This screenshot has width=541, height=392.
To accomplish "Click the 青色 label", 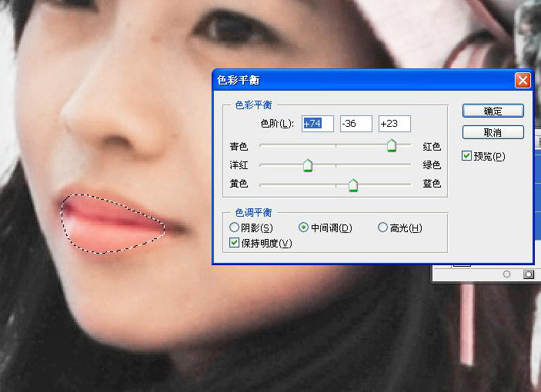I will click(239, 147).
